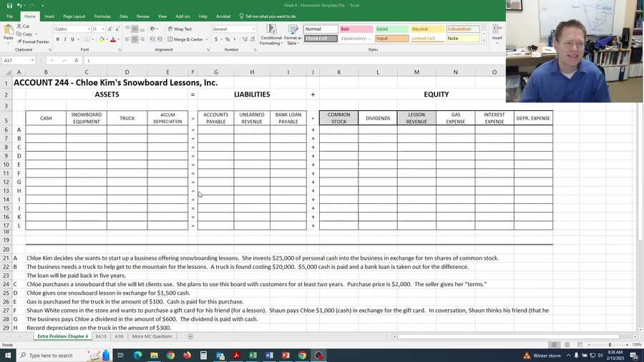Switch to the E4.13 sheet tab
The height and width of the screenshot is (362, 644).
tap(101, 336)
